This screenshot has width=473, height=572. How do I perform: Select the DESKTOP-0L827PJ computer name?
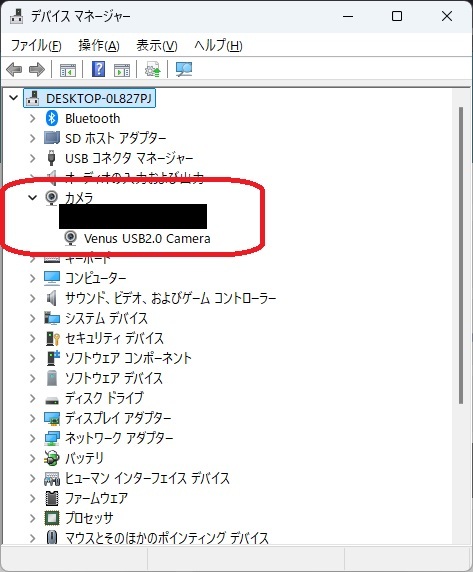99,98
